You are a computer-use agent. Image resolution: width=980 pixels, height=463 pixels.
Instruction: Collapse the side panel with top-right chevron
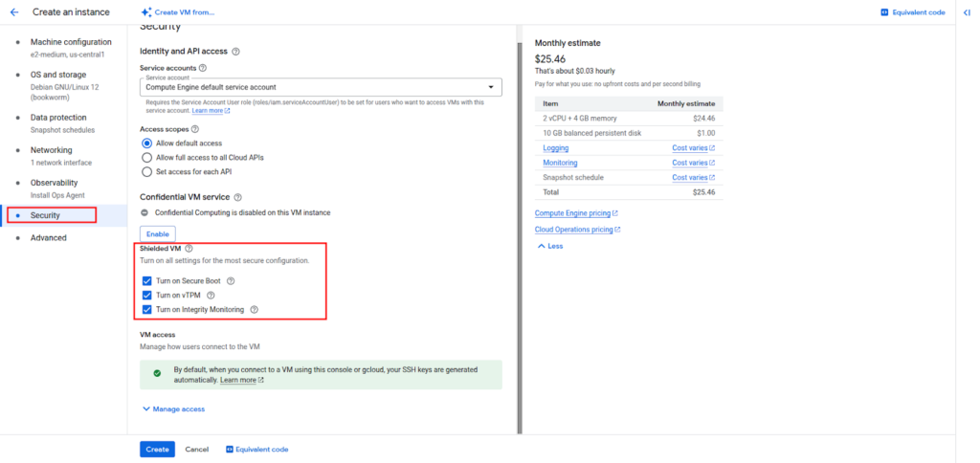point(967,11)
